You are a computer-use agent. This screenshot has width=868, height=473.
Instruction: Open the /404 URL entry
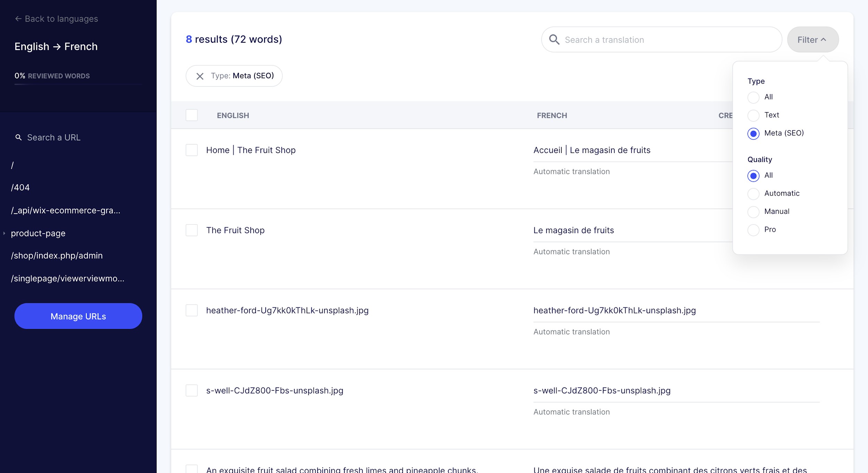click(20, 187)
